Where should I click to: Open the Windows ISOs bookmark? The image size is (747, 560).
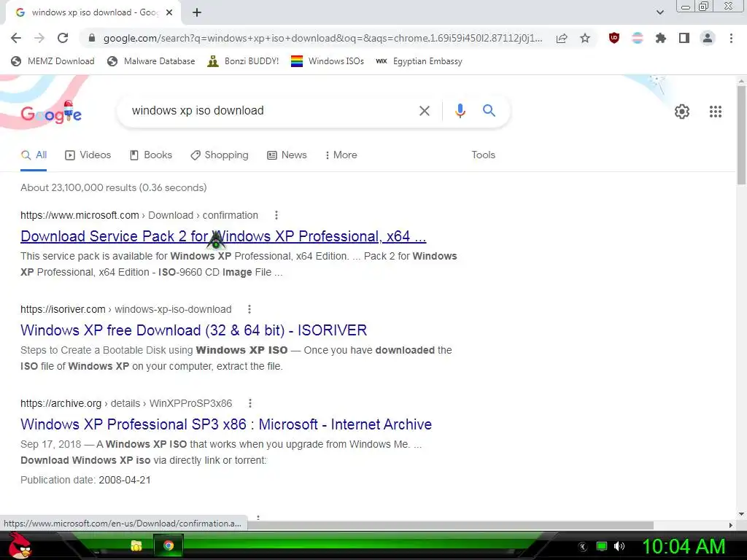coord(328,61)
